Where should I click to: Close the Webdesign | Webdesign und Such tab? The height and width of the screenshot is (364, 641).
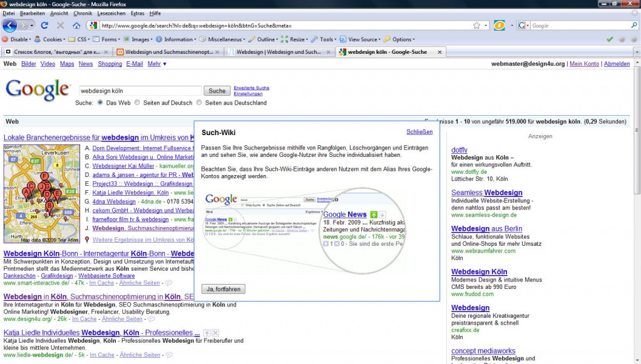pyautogui.click(x=328, y=52)
